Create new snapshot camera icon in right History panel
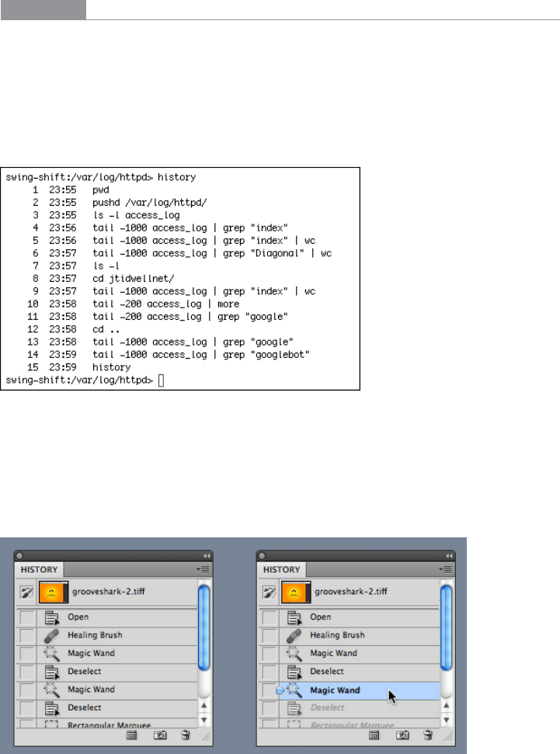The image size is (560, 754). click(x=402, y=735)
